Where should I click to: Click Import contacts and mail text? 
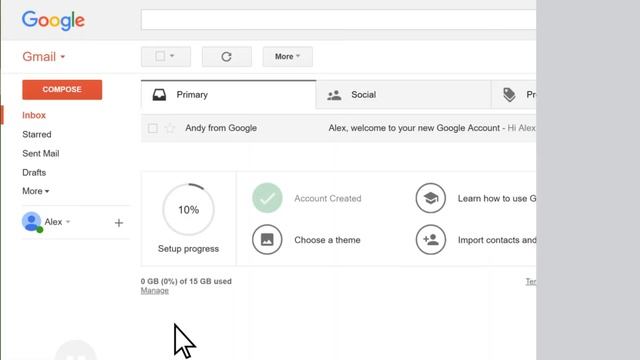[x=497, y=240]
